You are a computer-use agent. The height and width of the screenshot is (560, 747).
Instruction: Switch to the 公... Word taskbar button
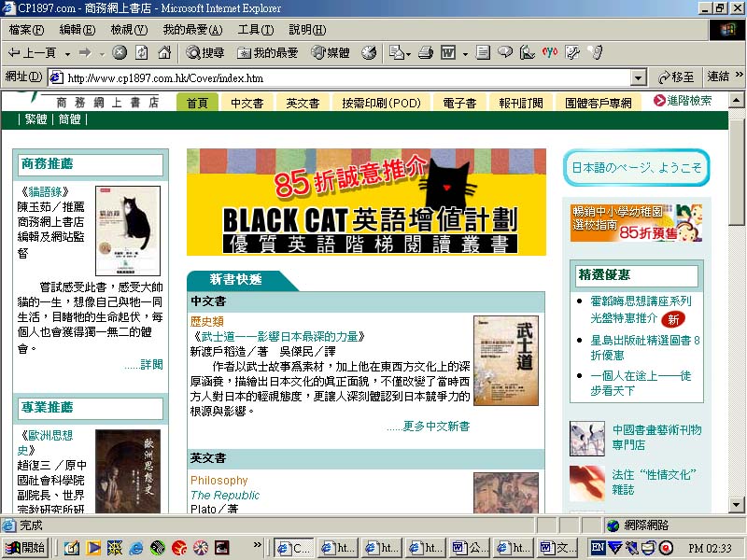coord(470,548)
